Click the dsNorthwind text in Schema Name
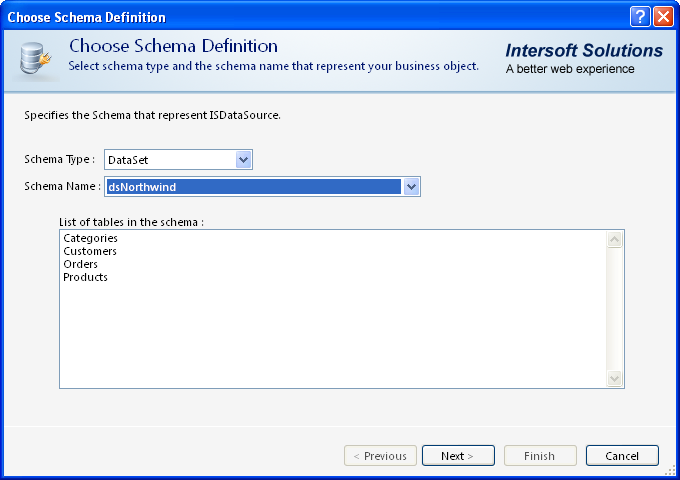This screenshot has width=680, height=480. [x=142, y=186]
